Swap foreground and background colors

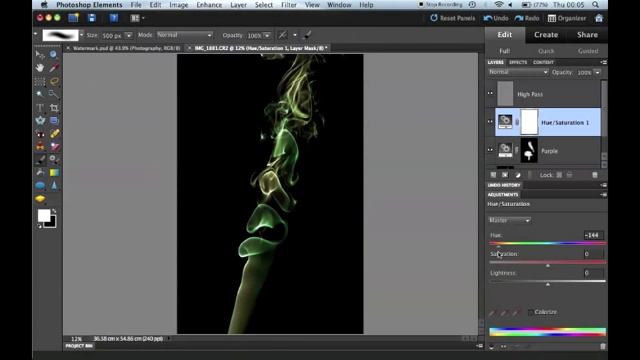(54, 211)
